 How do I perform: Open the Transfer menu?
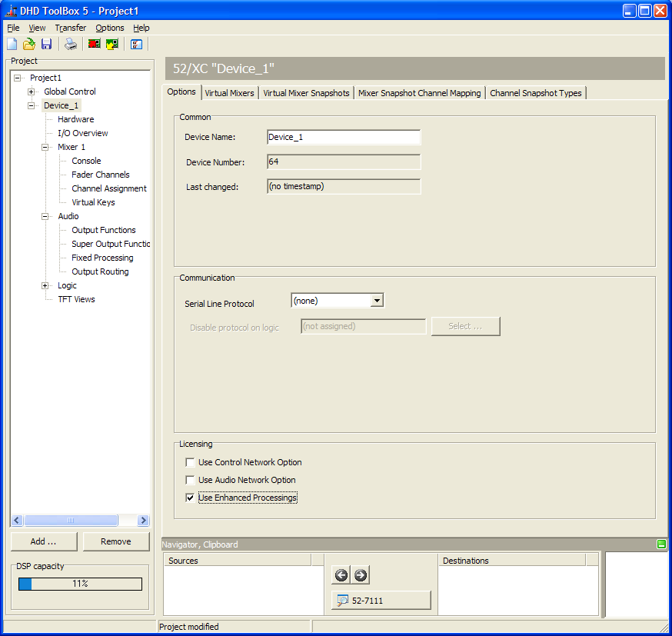tap(70, 28)
